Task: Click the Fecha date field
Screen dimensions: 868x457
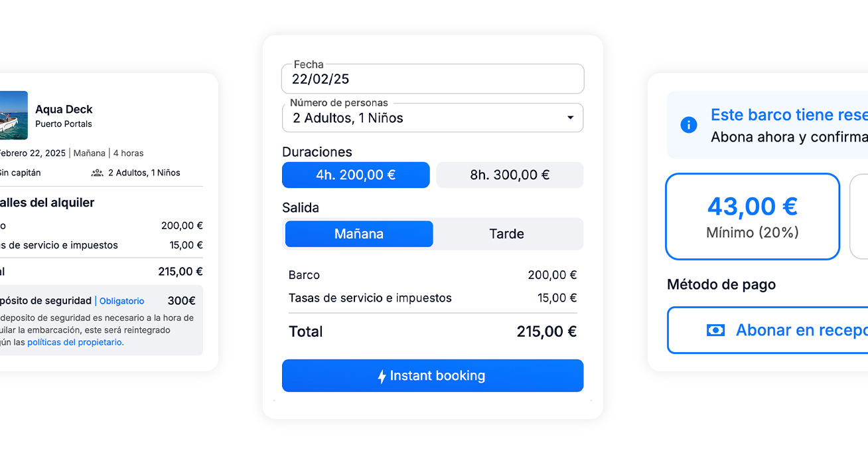Action: 433,78
